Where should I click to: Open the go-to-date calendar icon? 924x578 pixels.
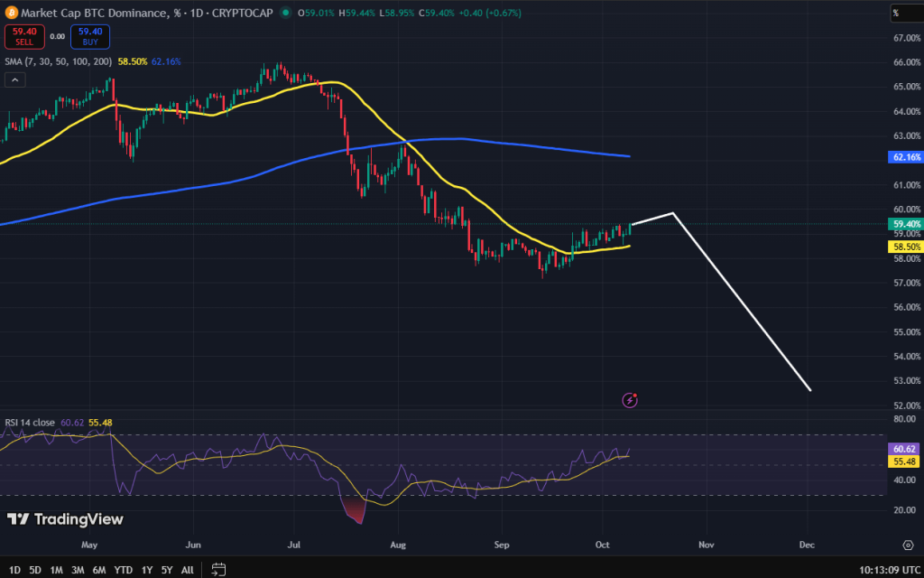(218, 570)
